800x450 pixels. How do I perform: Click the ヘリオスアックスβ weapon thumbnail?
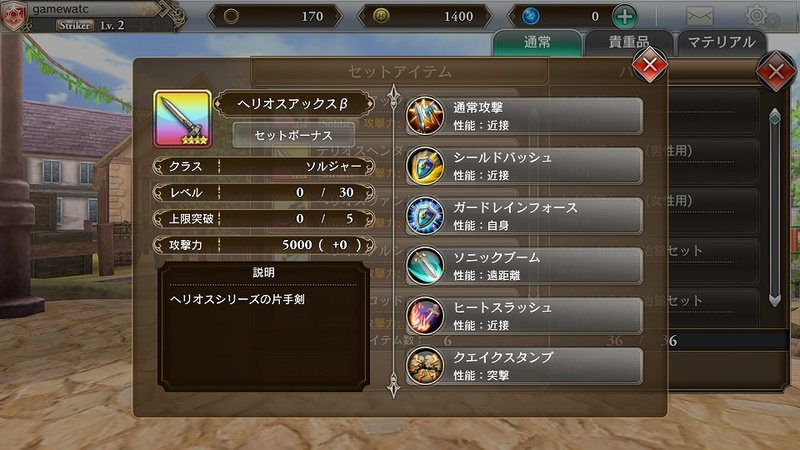[183, 119]
